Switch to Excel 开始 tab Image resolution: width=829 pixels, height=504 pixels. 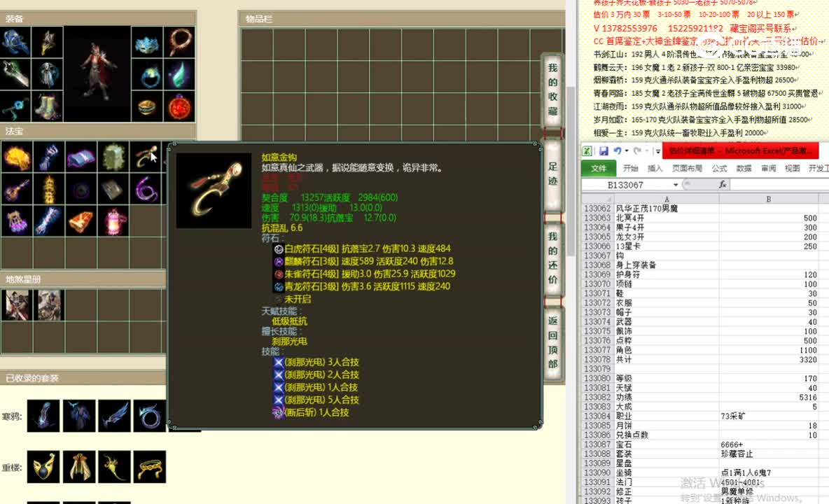pos(630,168)
